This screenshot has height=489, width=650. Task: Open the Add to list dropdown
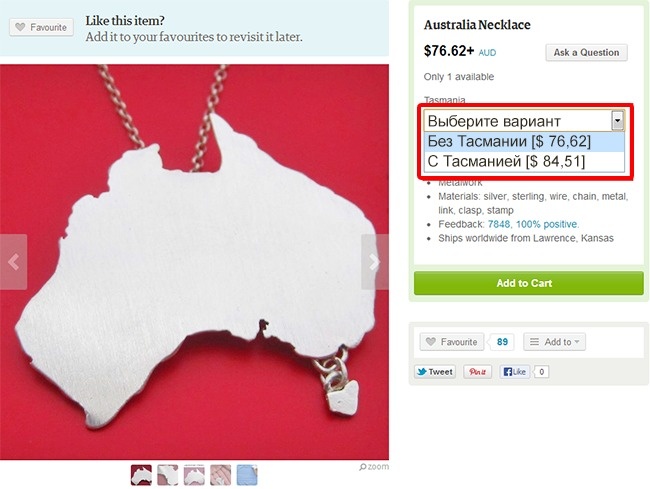click(555, 342)
